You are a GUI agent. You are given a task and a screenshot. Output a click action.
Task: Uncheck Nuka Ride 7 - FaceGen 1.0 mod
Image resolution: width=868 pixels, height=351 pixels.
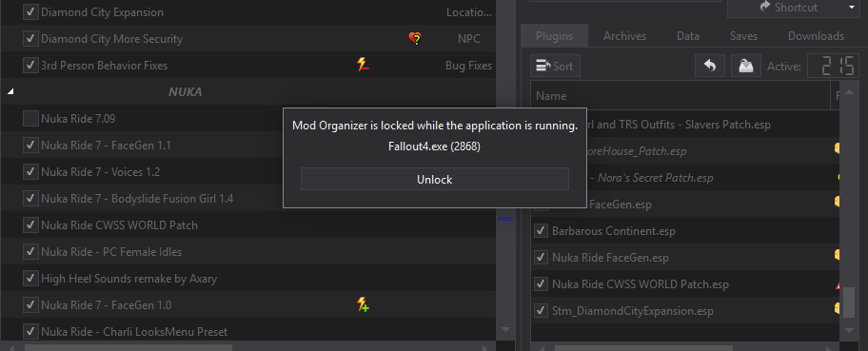(x=30, y=304)
